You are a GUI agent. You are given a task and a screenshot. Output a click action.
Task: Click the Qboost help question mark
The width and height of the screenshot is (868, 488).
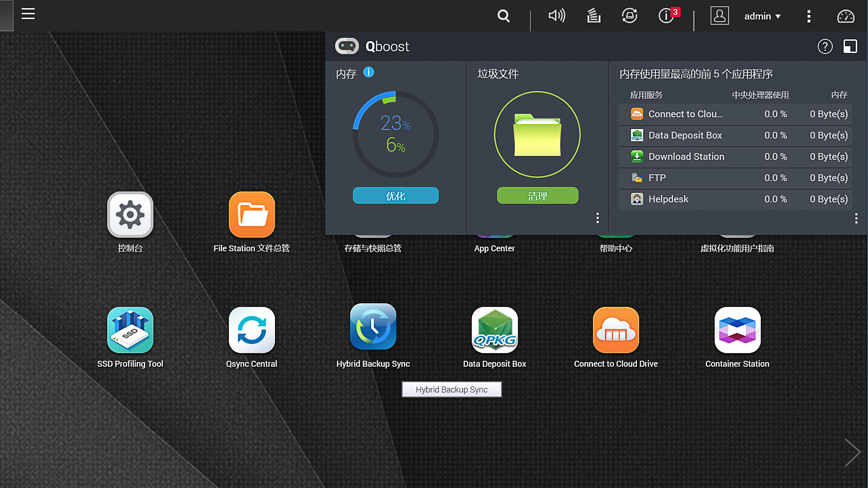click(x=825, y=46)
